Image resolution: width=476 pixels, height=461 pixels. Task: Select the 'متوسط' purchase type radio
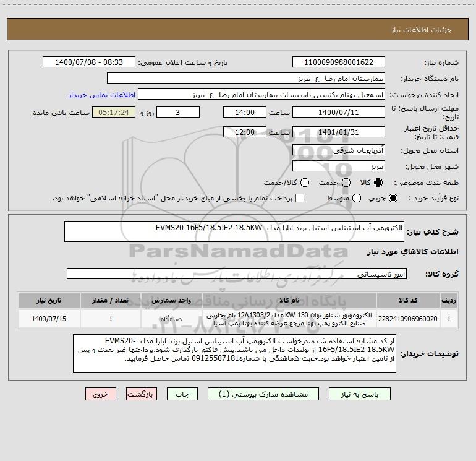(357, 198)
